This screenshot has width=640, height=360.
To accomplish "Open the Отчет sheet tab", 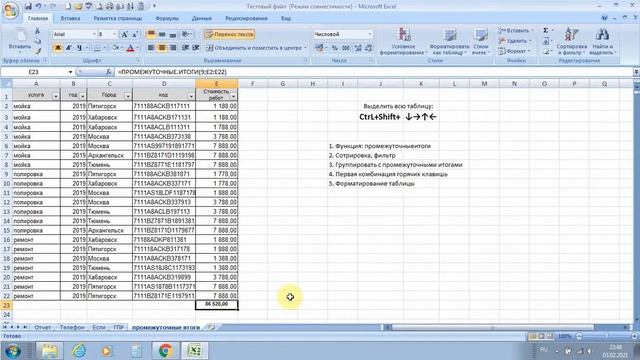I will click(x=42, y=327).
